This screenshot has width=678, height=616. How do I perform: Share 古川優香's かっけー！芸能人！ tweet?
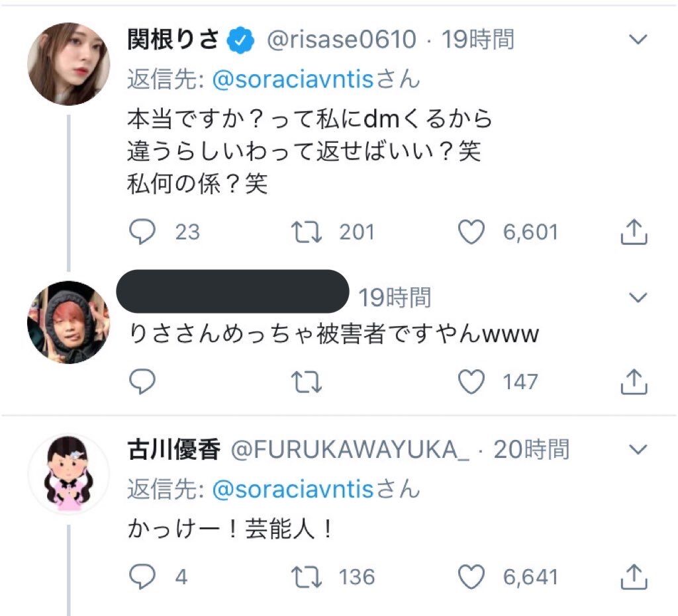point(634,576)
